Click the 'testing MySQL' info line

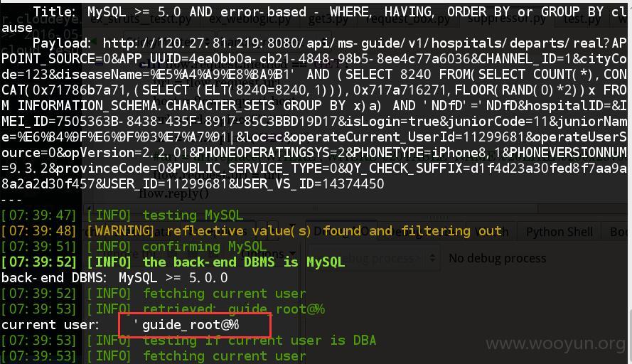tap(122, 215)
